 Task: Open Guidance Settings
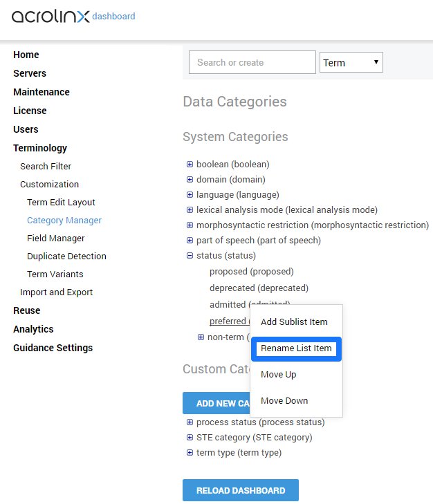tap(53, 348)
